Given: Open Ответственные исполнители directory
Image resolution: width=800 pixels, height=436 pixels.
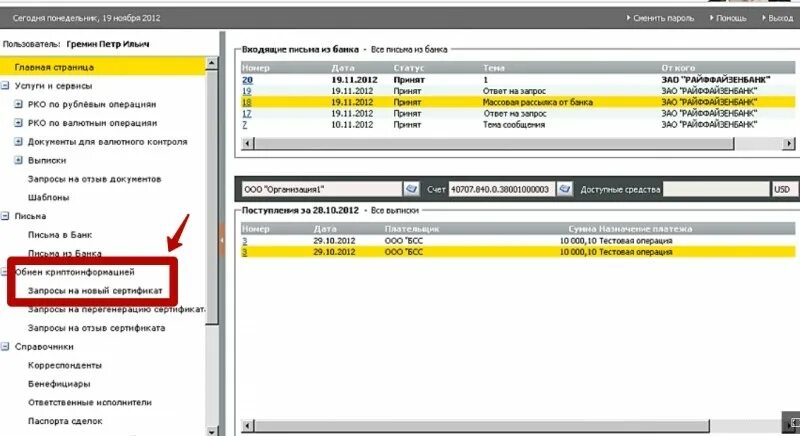Looking at the screenshot, I should click(90, 402).
